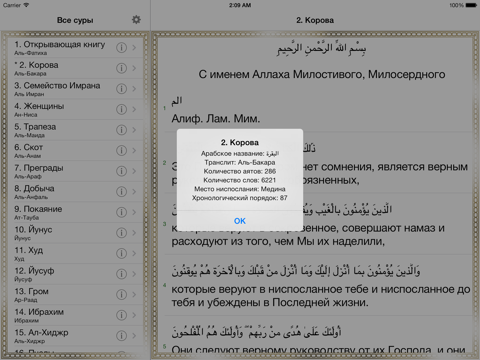Click the 2:09 AM clock in status bar
The width and height of the screenshot is (480, 360).
[x=240, y=5]
